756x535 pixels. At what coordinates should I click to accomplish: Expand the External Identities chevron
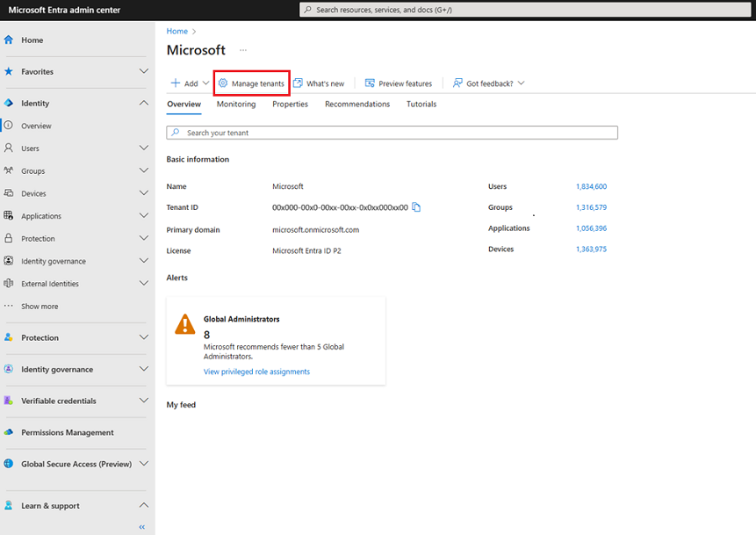pyautogui.click(x=144, y=283)
